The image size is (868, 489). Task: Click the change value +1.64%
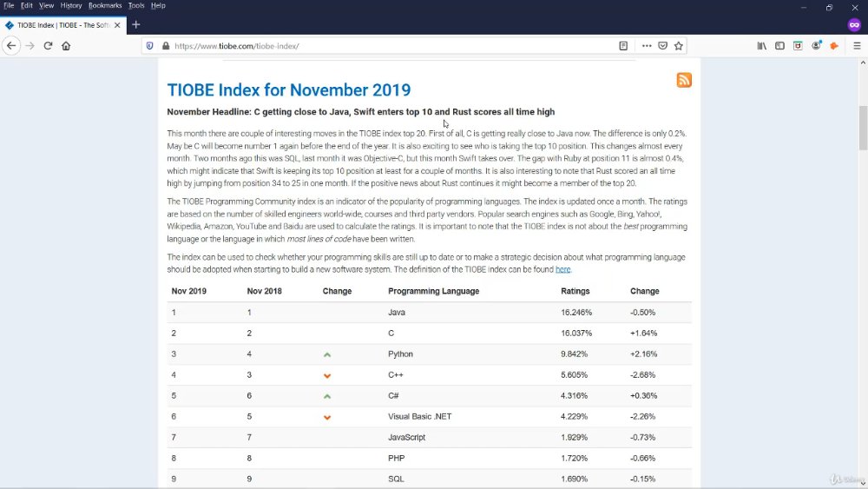pos(643,334)
